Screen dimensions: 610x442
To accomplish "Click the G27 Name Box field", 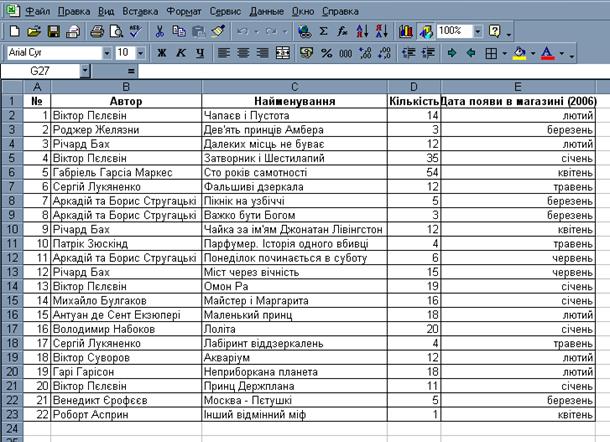I will pos(40,71).
